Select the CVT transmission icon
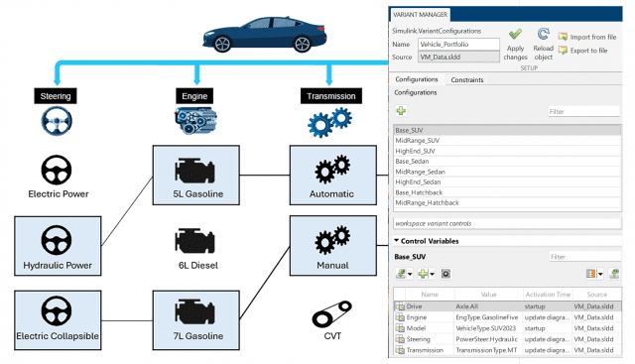Screen dimensions: 635x364 point(332,314)
